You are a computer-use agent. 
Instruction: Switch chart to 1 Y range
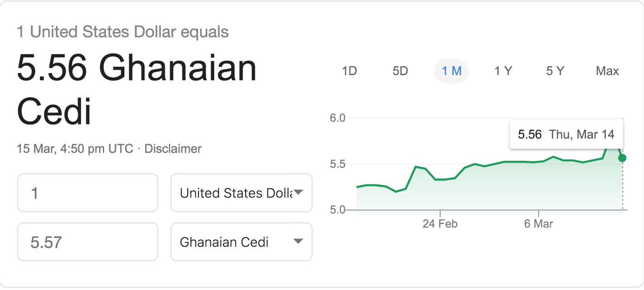[x=503, y=71]
